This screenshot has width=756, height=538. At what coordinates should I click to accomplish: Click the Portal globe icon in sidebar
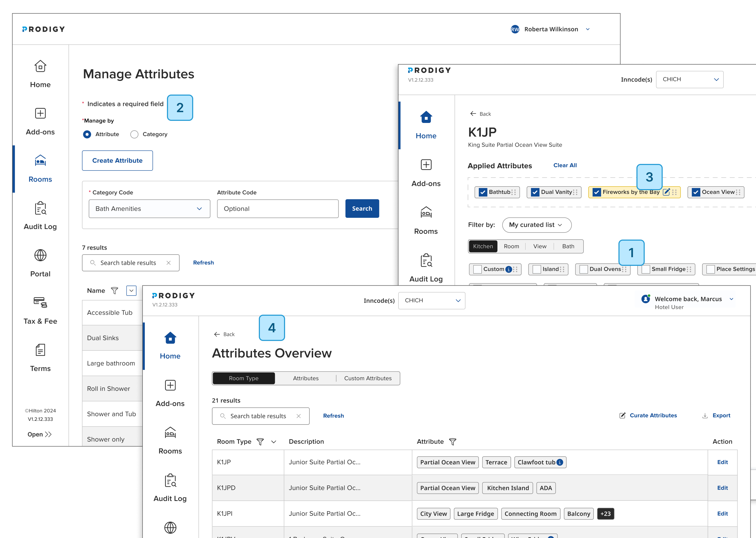click(x=40, y=255)
